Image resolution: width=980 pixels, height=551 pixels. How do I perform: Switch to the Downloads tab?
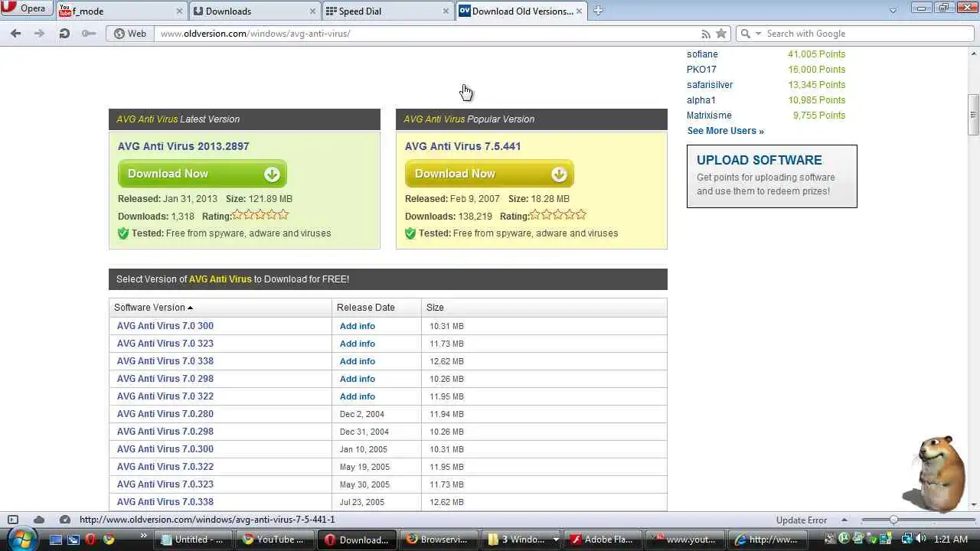(255, 11)
